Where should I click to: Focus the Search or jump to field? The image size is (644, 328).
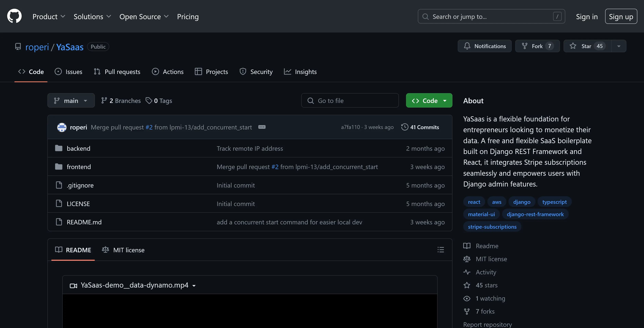coord(491,16)
